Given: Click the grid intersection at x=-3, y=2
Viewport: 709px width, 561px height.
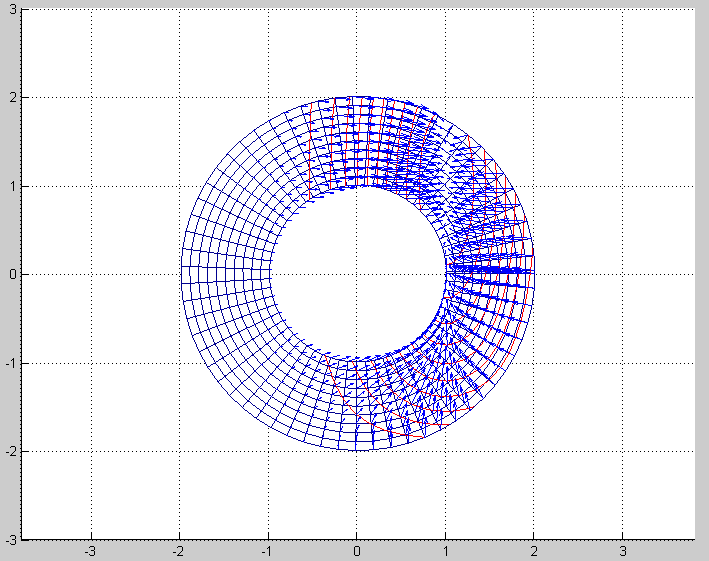Looking at the screenshot, I should click(92, 98).
